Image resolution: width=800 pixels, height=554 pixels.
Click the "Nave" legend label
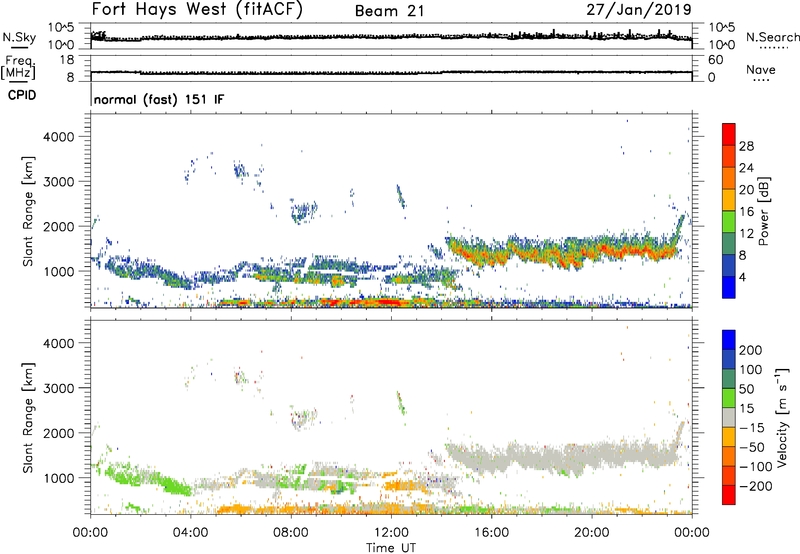(x=761, y=70)
